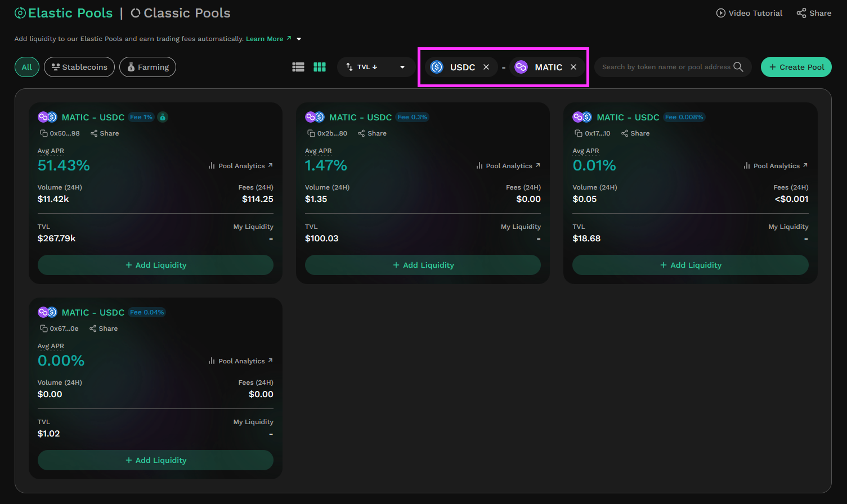Remove the USDC token filter

(486, 67)
